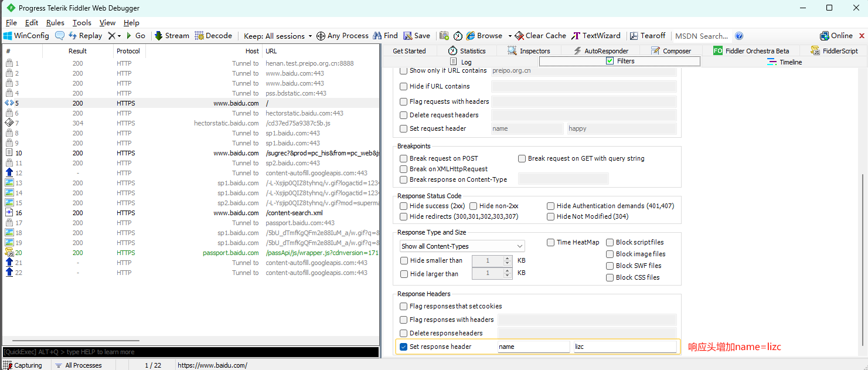Screen dimensions: 868x370
Task: Switch to the Log tab
Action: (461, 62)
